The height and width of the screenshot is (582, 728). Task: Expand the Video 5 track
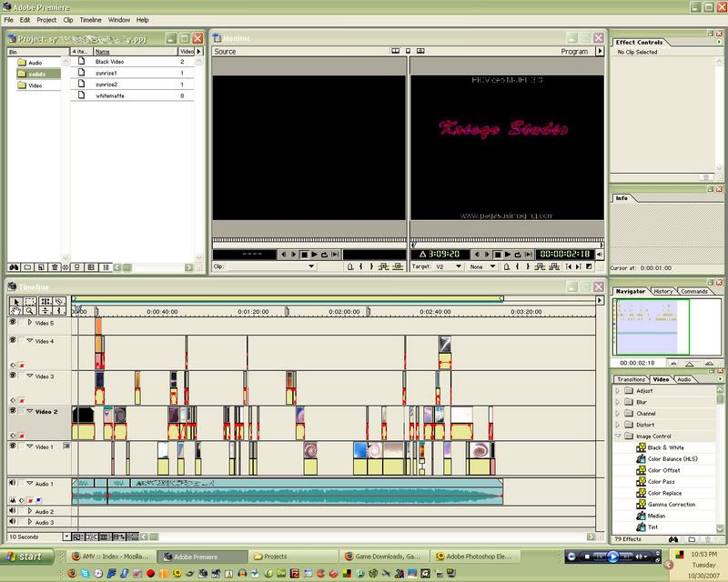[29, 323]
